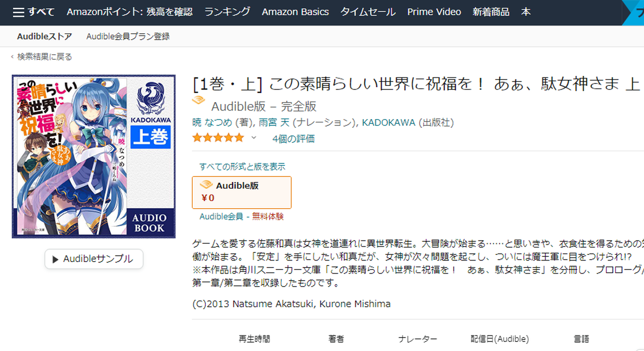Open ランキング in top navigation

[x=227, y=12]
